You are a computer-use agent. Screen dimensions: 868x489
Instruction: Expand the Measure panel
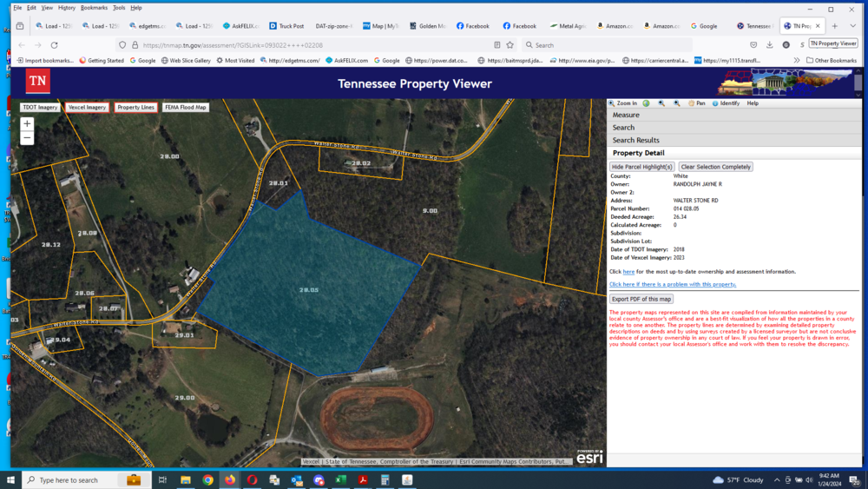[x=626, y=115]
